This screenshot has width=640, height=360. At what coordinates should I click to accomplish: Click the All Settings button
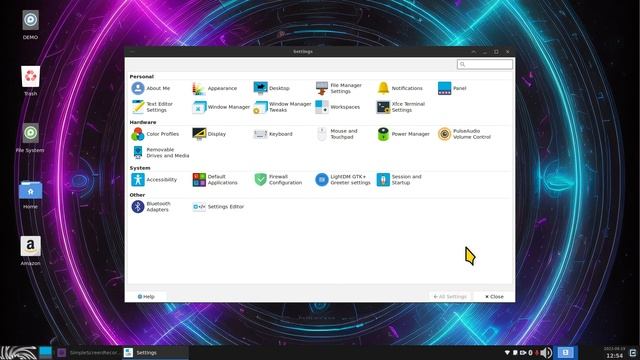click(450, 297)
